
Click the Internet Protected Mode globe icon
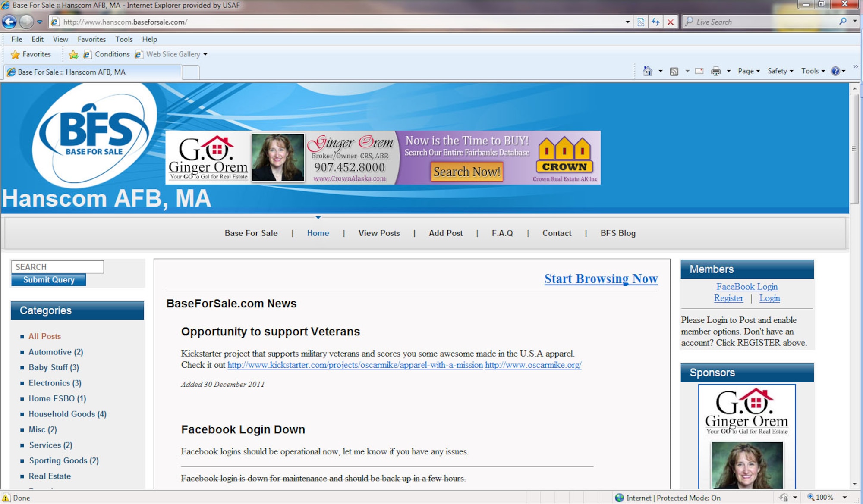pos(619,498)
